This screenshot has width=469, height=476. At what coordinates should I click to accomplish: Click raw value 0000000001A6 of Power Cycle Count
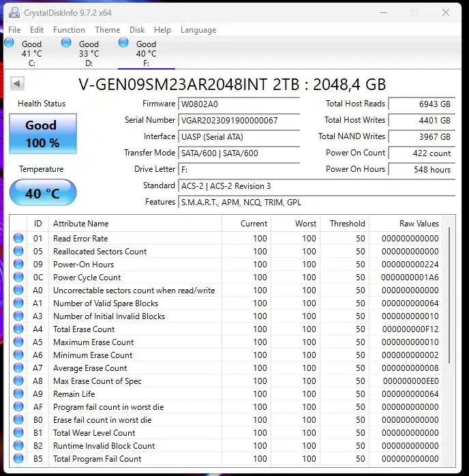click(x=410, y=277)
